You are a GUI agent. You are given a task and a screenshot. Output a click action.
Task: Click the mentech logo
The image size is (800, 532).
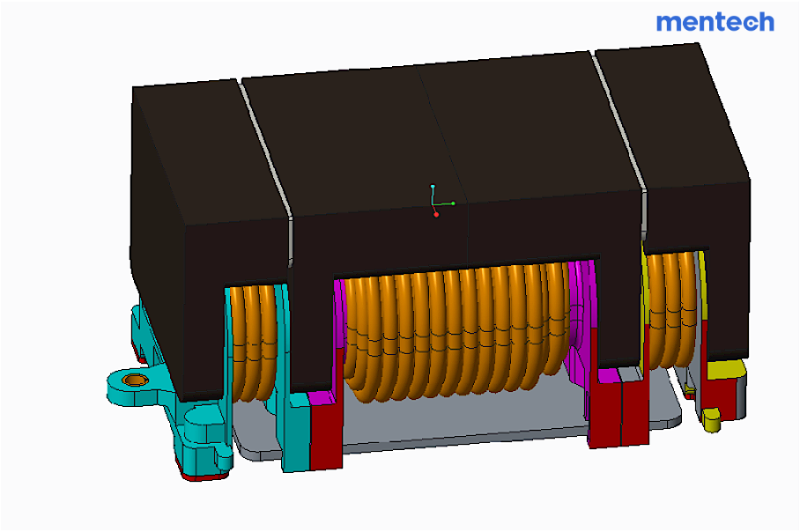(715, 21)
